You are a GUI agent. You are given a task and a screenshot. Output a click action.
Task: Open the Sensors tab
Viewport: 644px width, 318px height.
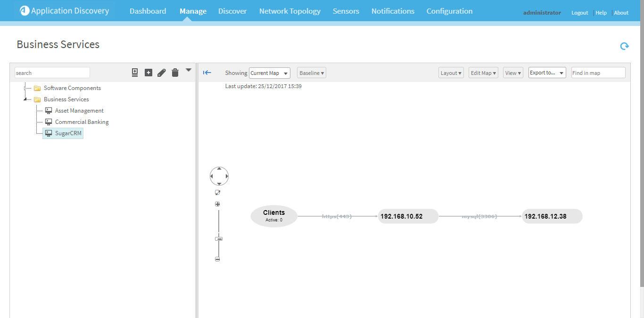point(346,11)
